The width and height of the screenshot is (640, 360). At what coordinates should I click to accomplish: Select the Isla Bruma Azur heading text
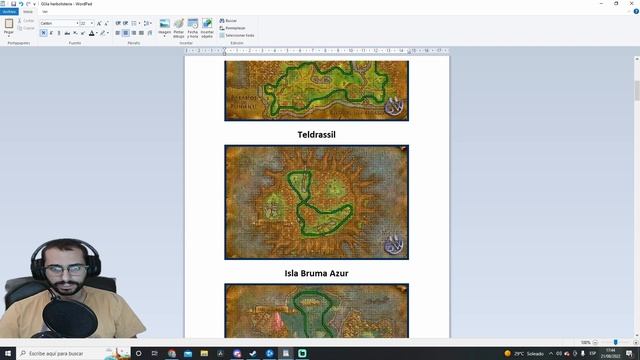coord(316,273)
